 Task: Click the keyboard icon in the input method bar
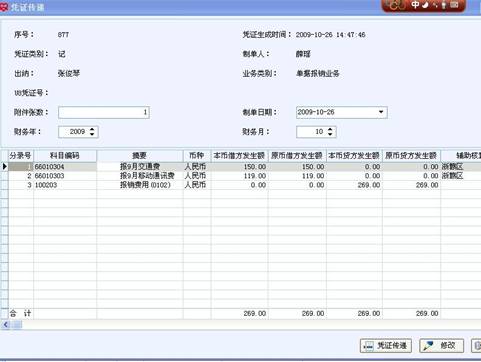(x=454, y=5)
